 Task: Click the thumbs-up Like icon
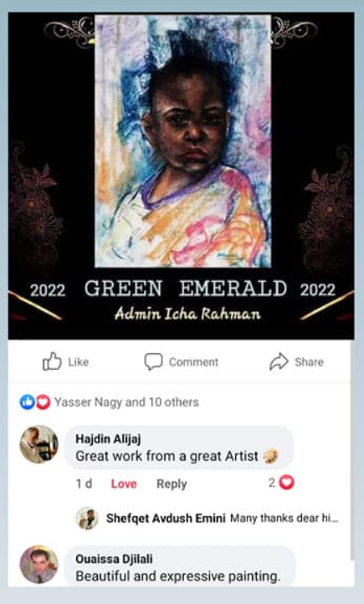(52, 361)
